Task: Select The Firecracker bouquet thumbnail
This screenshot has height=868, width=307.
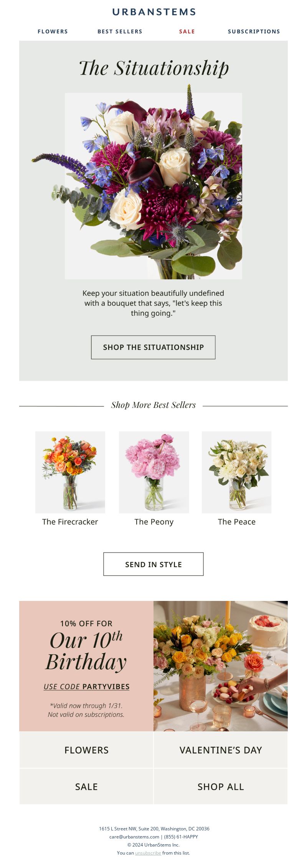Action: [x=70, y=472]
